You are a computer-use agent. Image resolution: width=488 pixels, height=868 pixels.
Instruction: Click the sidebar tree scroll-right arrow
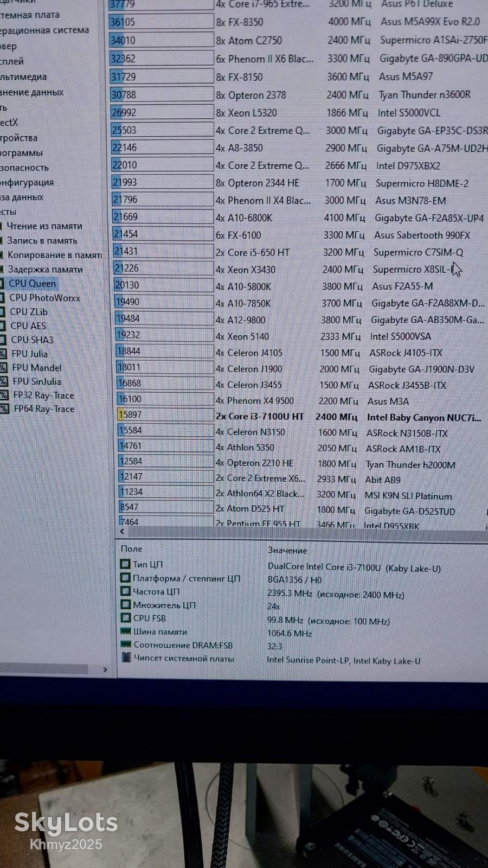[x=105, y=669]
